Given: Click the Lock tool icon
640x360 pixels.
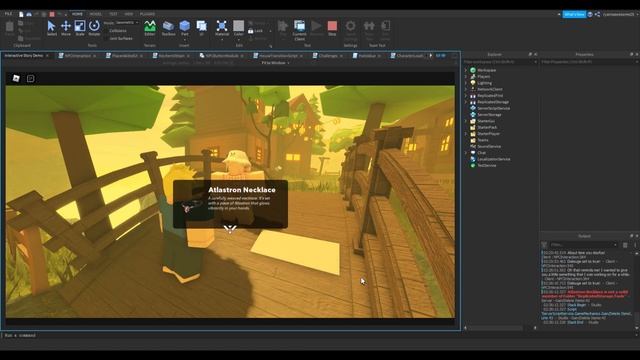Looking at the screenshot, I should [251, 31].
